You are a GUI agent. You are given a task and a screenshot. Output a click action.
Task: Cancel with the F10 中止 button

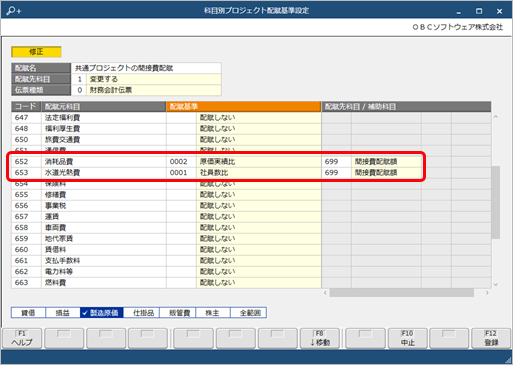coord(407,338)
